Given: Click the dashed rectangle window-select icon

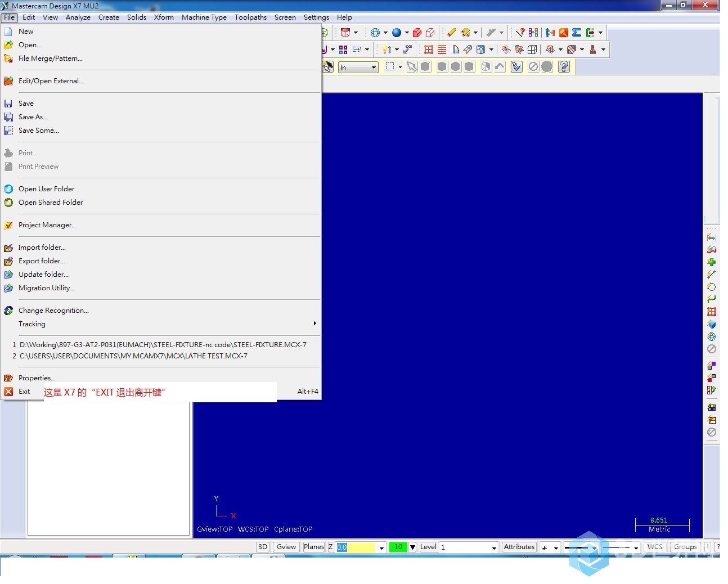Looking at the screenshot, I should [x=390, y=67].
